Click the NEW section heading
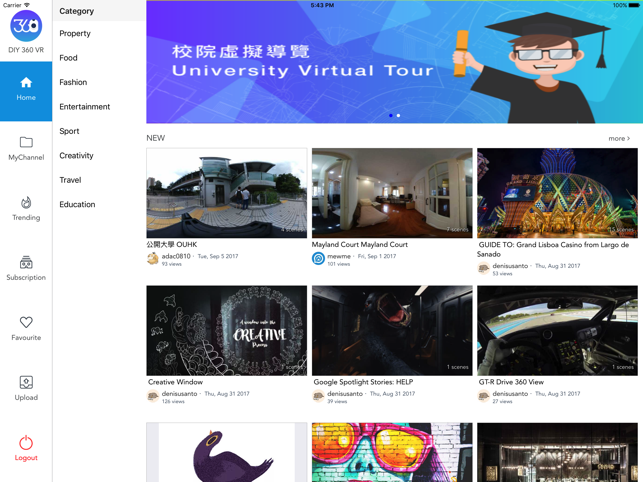The image size is (643, 482). tap(156, 138)
